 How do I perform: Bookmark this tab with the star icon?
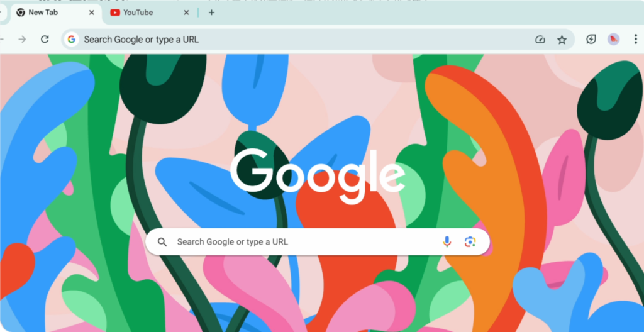(x=562, y=40)
